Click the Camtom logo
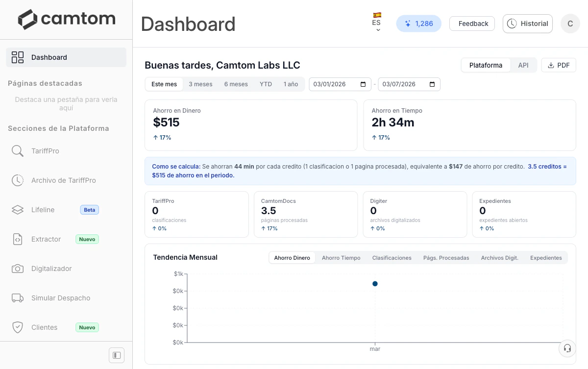 pyautogui.click(x=66, y=19)
